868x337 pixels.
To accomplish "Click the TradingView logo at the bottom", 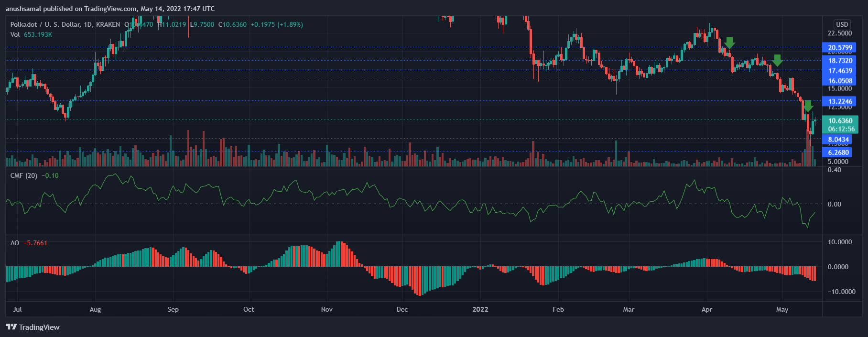I will click(x=33, y=327).
